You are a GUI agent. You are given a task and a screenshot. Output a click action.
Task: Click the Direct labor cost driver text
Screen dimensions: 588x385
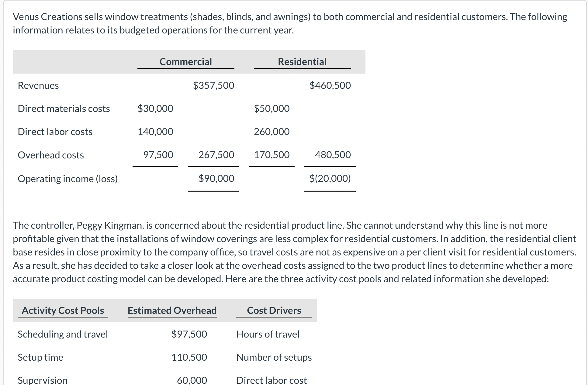[x=272, y=380]
